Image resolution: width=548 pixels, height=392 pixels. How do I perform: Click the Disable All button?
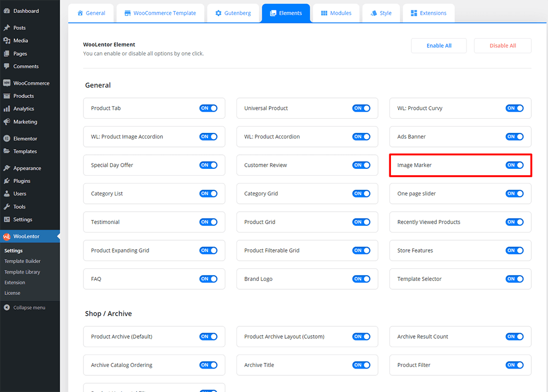503,46
